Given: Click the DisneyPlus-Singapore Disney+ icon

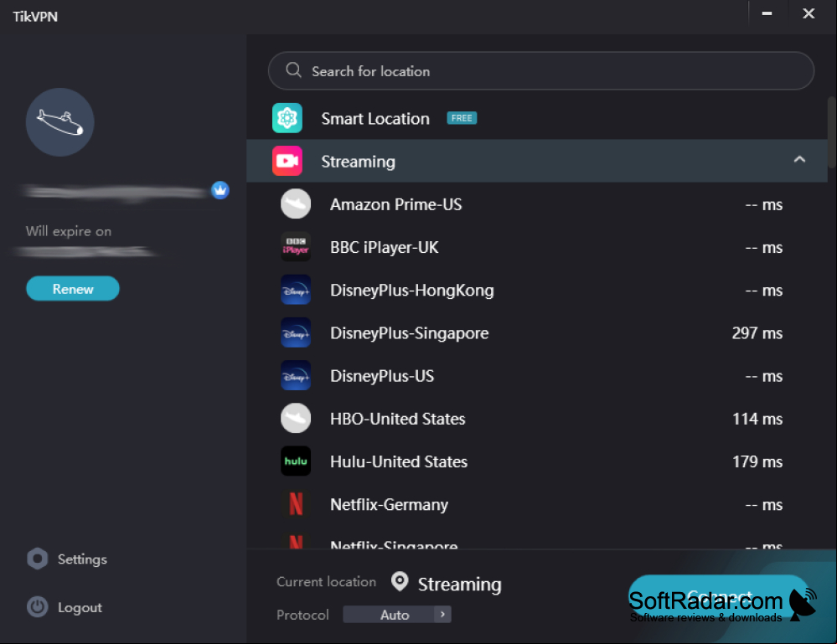Looking at the screenshot, I should pos(296,332).
